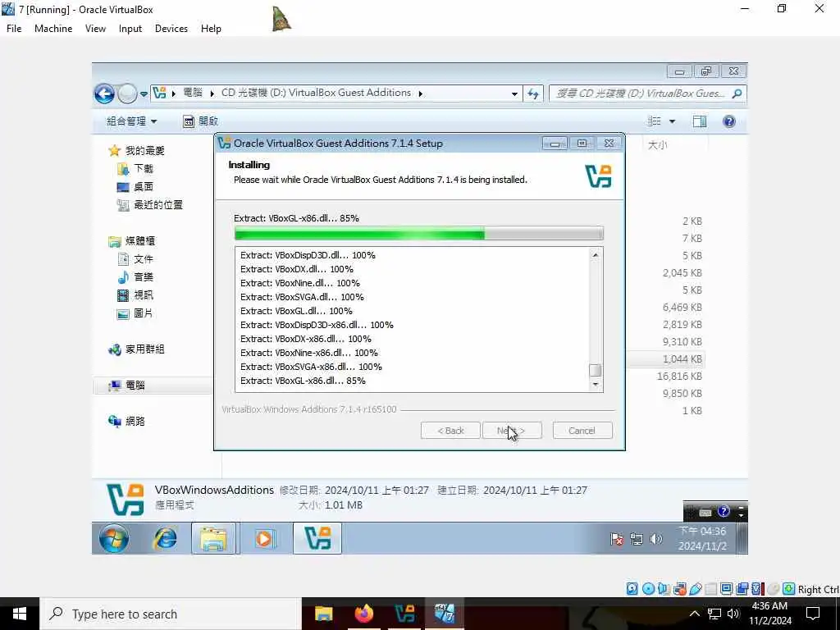This screenshot has height=630, width=840.
Task: Select 最近的位置 in navigation pane
Action: tap(150, 204)
